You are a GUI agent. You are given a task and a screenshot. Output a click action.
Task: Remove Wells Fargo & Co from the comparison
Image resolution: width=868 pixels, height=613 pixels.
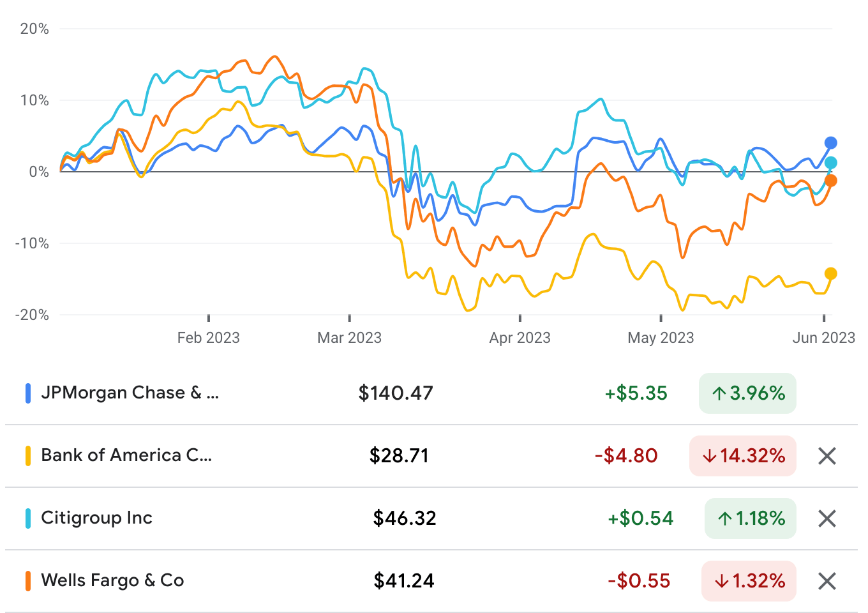(x=826, y=580)
